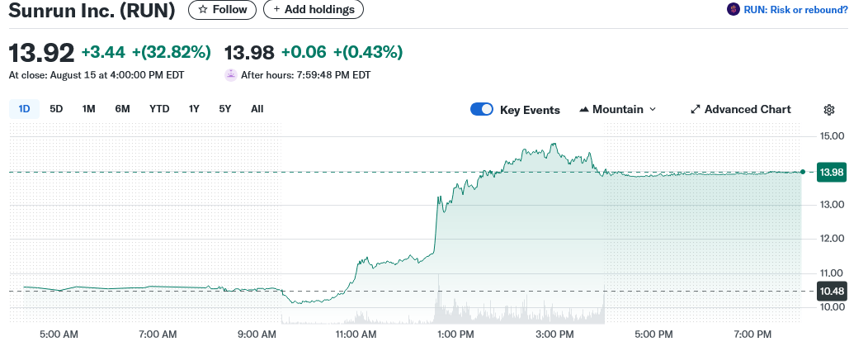This screenshot has height=356, width=868.
Task: Click the Add holdings button
Action: click(x=314, y=9)
